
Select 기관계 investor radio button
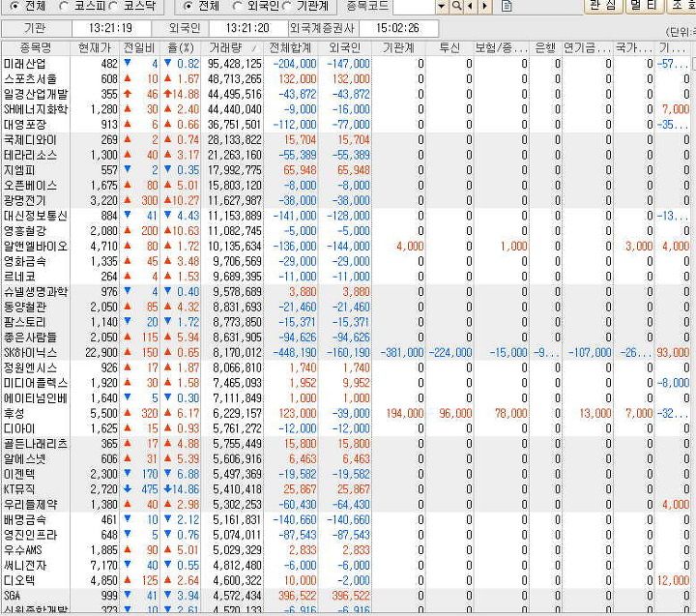click(x=287, y=6)
